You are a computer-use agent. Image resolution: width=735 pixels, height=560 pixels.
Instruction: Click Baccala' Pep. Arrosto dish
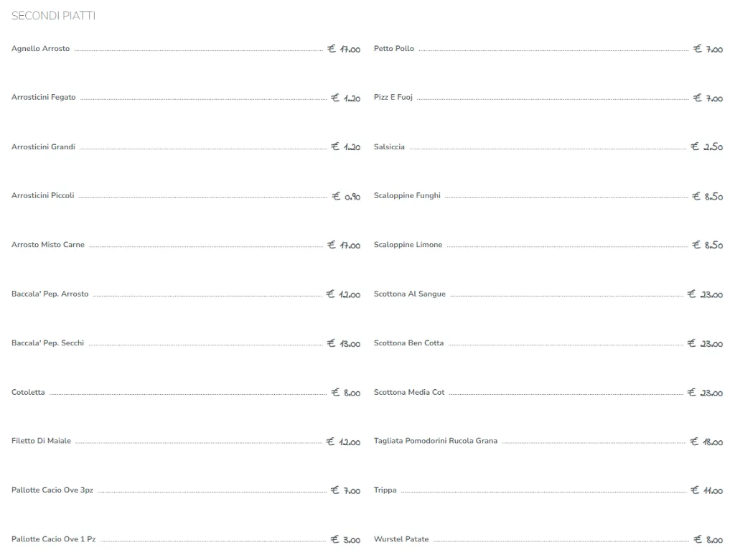click(50, 294)
